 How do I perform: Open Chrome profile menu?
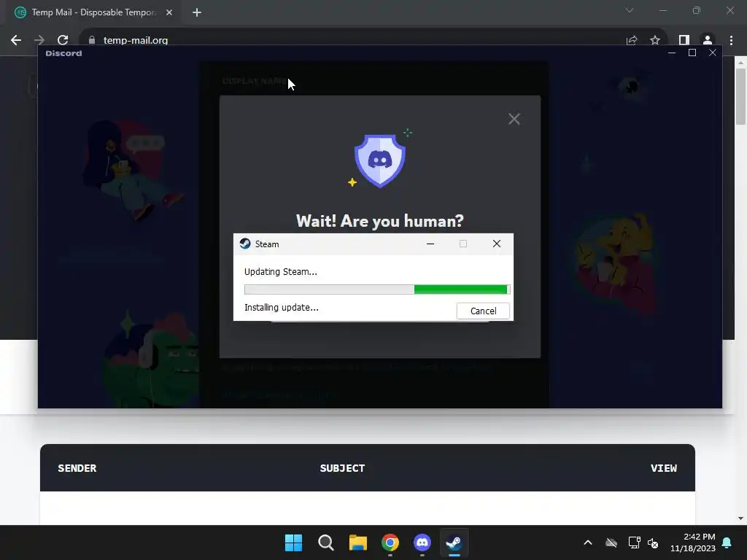708,40
